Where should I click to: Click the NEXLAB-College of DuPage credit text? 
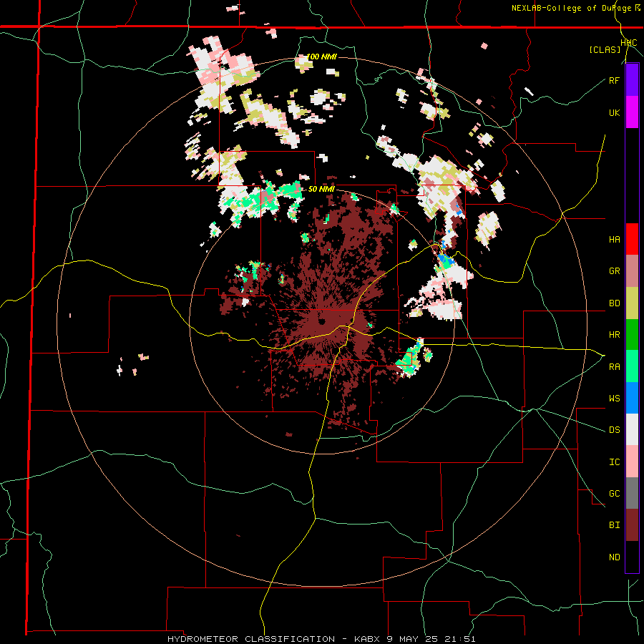tap(571, 8)
